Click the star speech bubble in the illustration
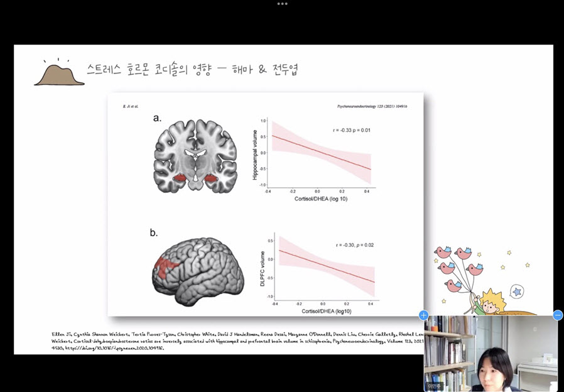This screenshot has width=564, height=392. [517, 291]
